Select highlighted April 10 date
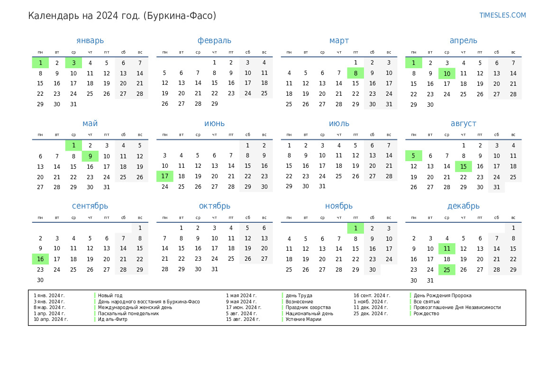Viewport: 554px width, 392px height. tap(446, 73)
